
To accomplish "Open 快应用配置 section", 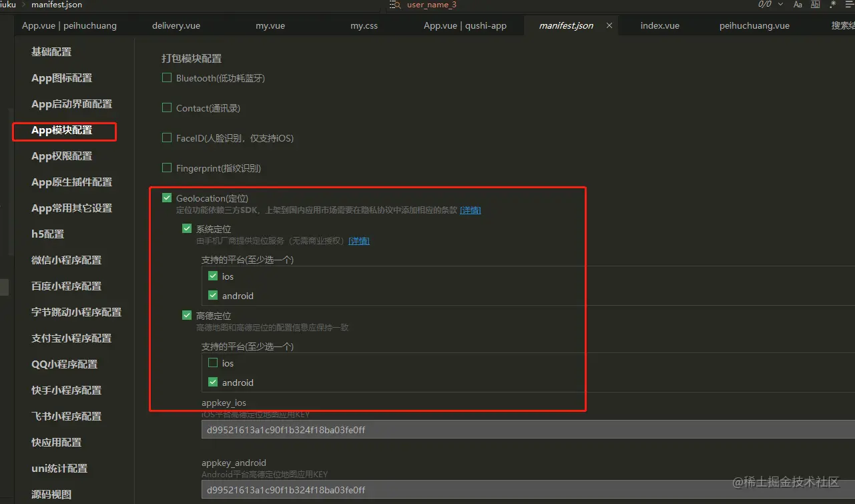I will [57, 442].
